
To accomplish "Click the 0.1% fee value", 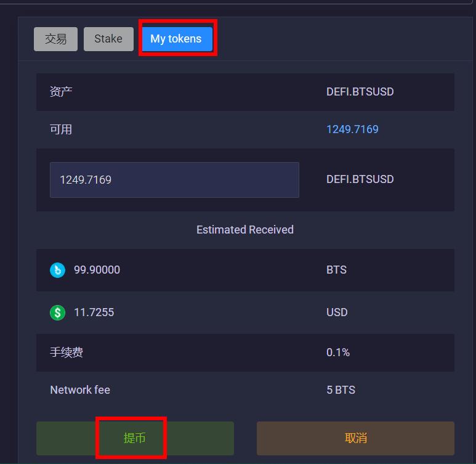I will click(338, 352).
